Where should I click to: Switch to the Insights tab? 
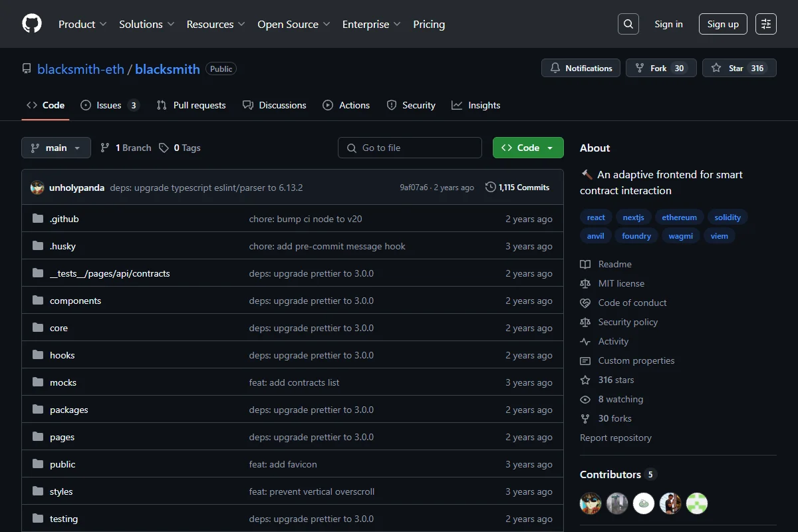[475, 105]
